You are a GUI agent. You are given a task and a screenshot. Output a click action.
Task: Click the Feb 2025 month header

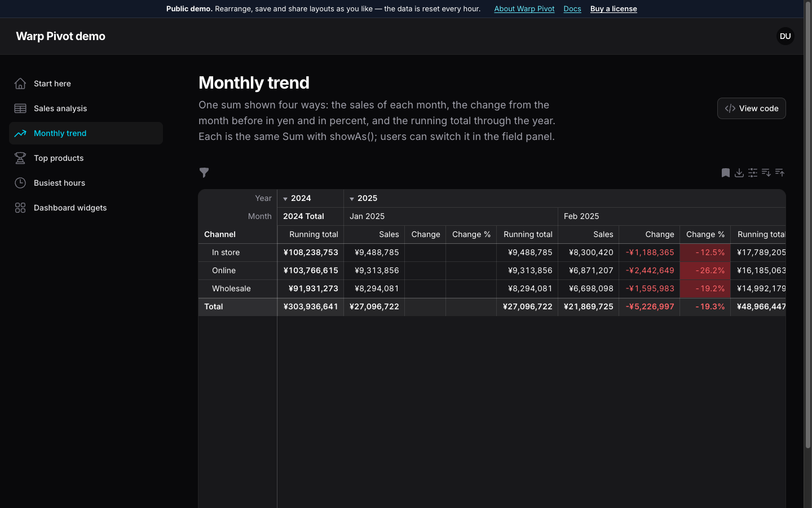pyautogui.click(x=672, y=216)
